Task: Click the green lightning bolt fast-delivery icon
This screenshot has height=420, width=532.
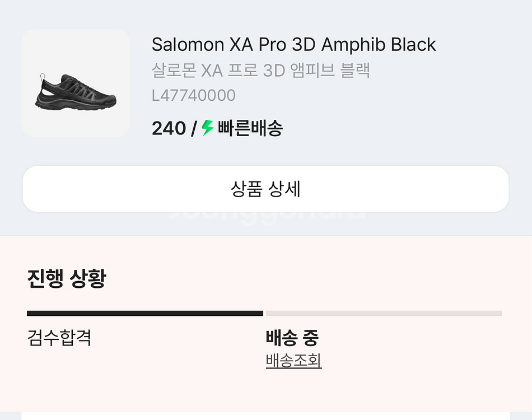Action: (208, 128)
